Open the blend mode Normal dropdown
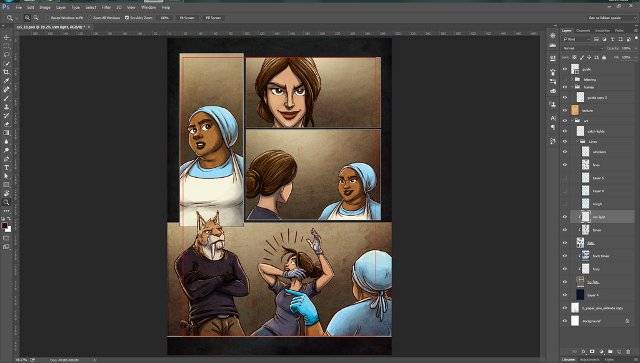The width and height of the screenshot is (640, 363). pos(582,48)
